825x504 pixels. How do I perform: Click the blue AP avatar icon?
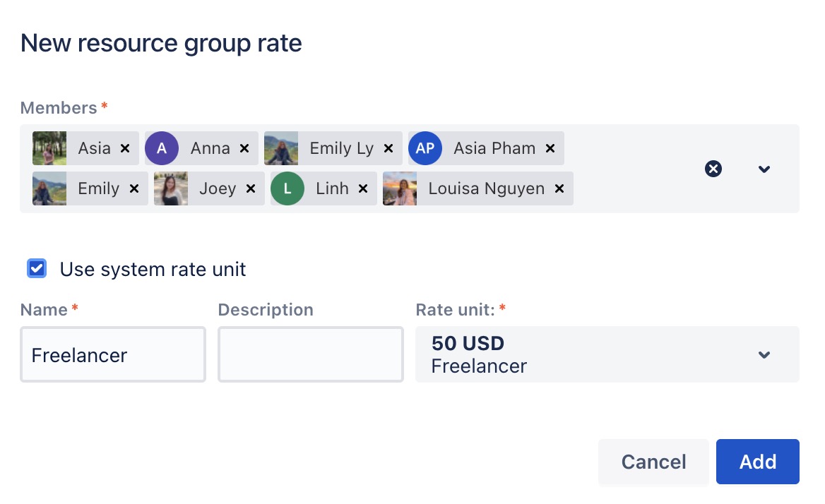click(425, 148)
